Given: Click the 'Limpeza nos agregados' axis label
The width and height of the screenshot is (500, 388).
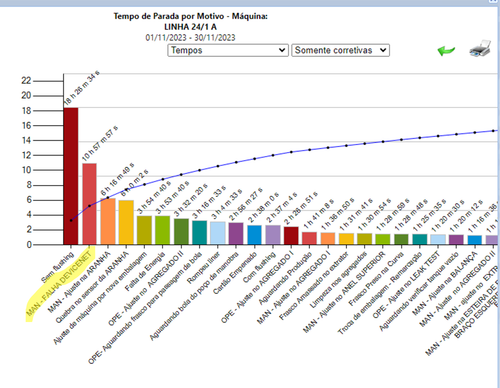Looking at the screenshot, I should point(338,279).
